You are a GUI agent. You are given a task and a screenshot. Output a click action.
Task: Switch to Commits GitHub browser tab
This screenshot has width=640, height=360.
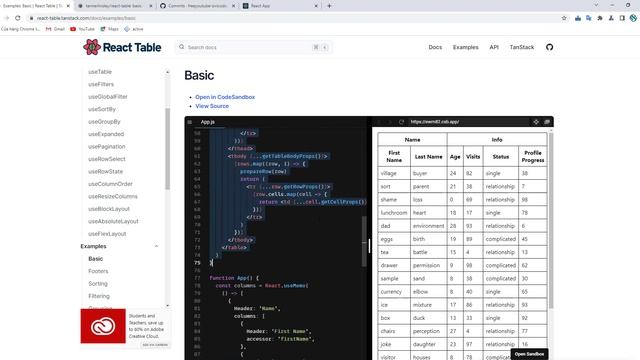coord(197,6)
